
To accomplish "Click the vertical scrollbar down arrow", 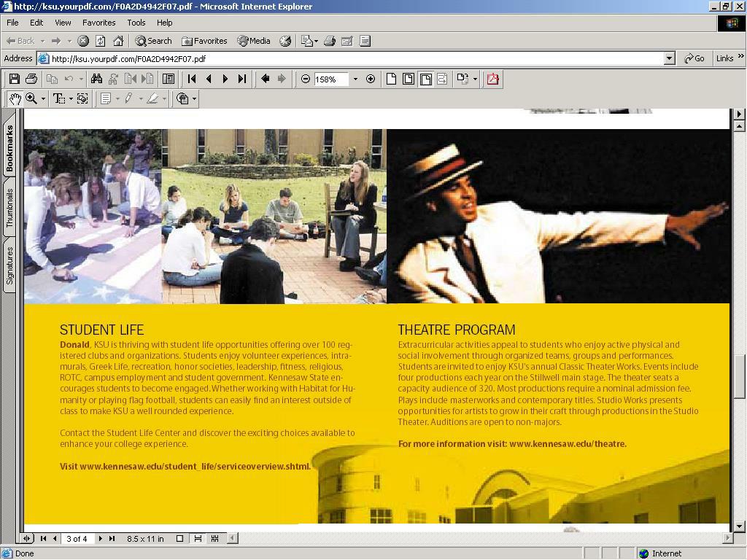I will (739, 526).
